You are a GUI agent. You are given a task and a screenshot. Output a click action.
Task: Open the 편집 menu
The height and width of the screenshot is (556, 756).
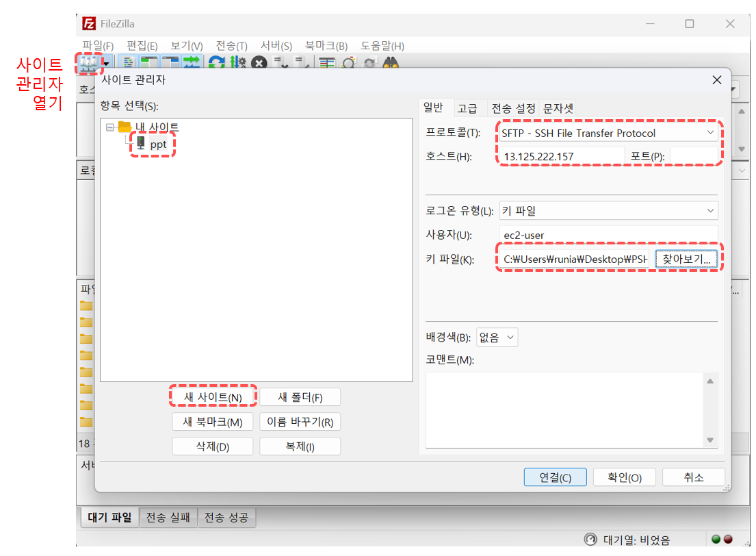pos(142,46)
